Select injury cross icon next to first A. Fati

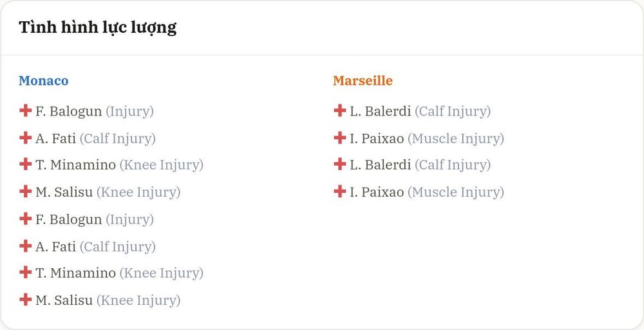(26, 138)
